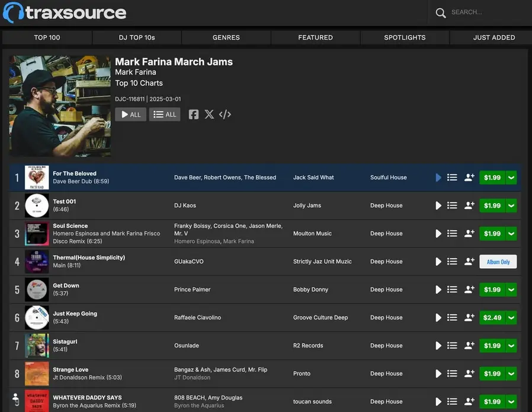Click the queue ALL button
The height and width of the screenshot is (412, 532).
165,114
